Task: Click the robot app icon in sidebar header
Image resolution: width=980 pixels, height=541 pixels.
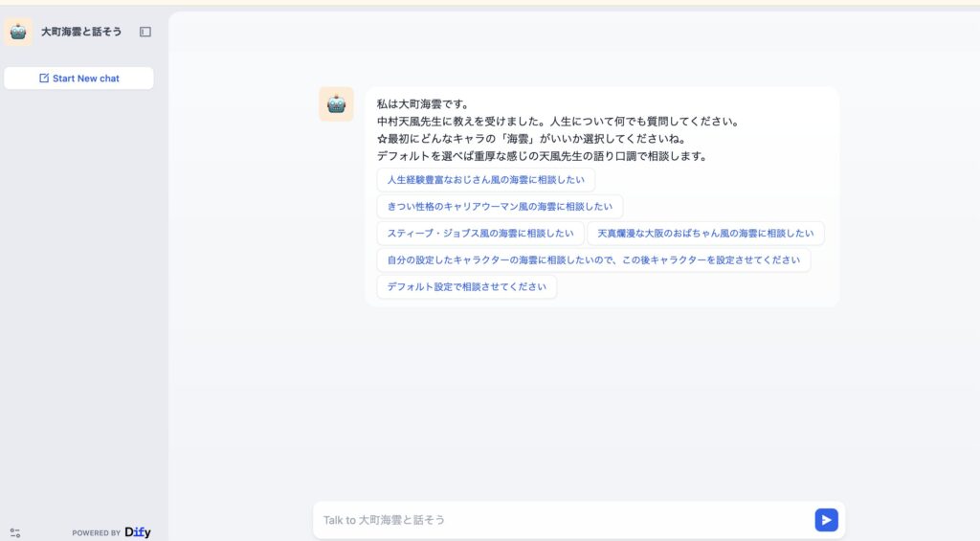Action: point(18,32)
